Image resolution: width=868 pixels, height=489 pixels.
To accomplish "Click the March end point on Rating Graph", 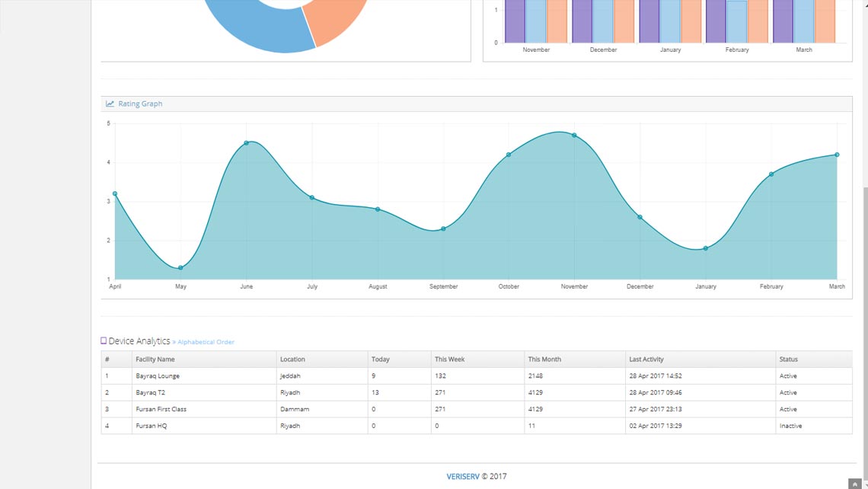I will point(837,155).
